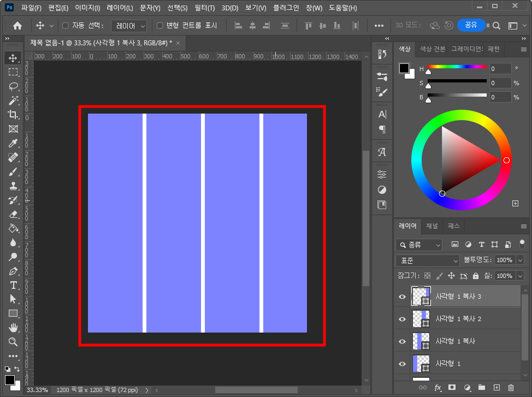Open the 파일(F) menu

[x=31, y=8]
